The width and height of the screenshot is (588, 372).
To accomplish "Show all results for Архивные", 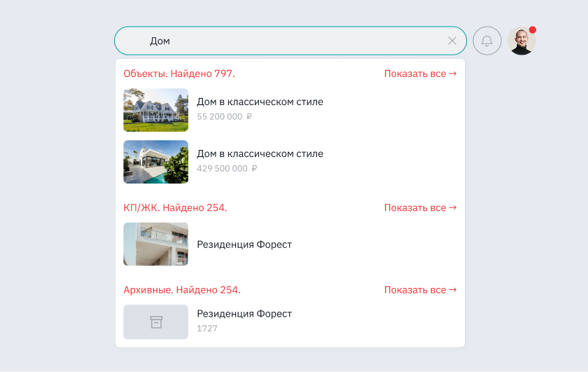I will (x=420, y=290).
